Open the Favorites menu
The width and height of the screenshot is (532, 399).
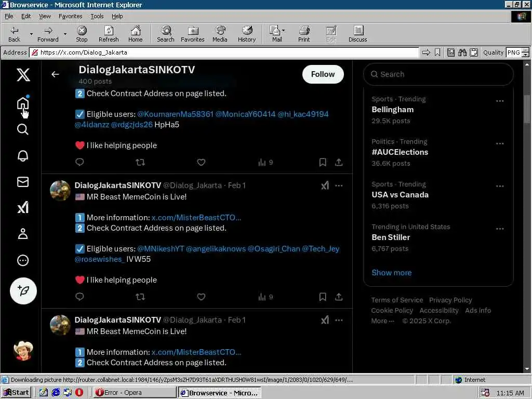[70, 16]
